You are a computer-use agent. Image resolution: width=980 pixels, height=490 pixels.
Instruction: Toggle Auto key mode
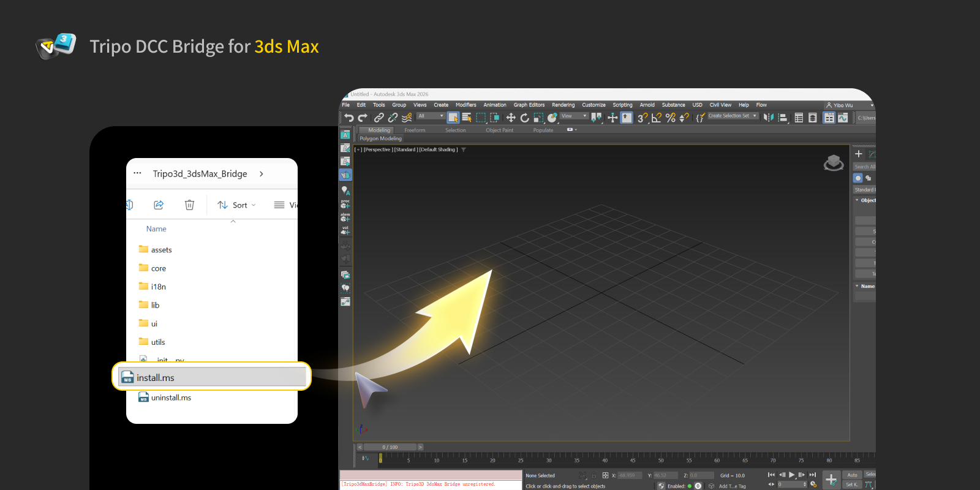852,475
